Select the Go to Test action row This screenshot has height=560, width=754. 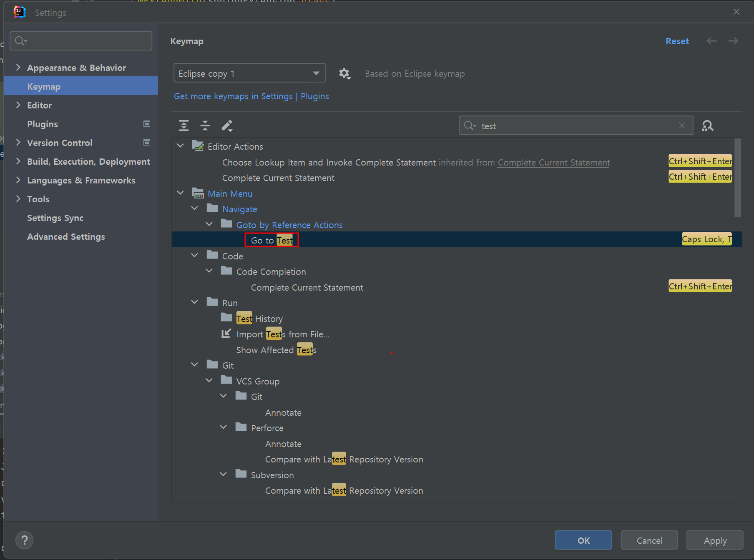tap(457, 240)
